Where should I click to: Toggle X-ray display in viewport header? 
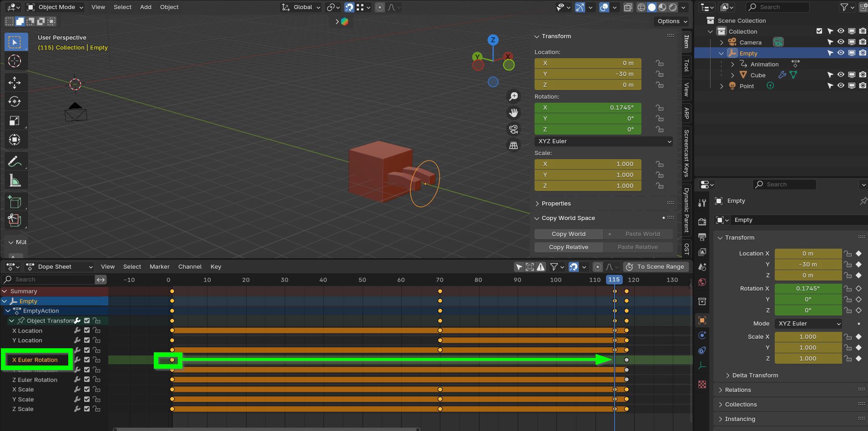(x=628, y=7)
